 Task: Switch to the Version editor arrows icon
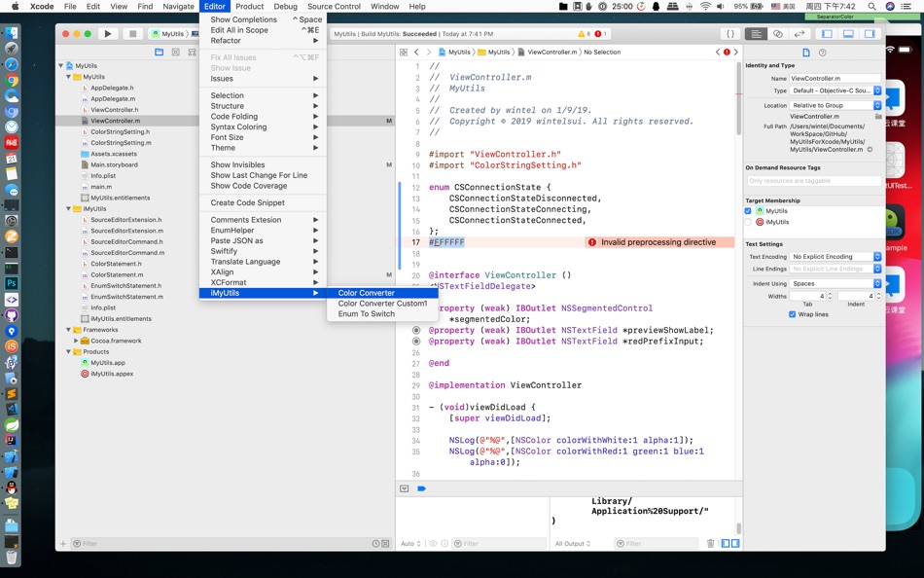pyautogui.click(x=799, y=34)
